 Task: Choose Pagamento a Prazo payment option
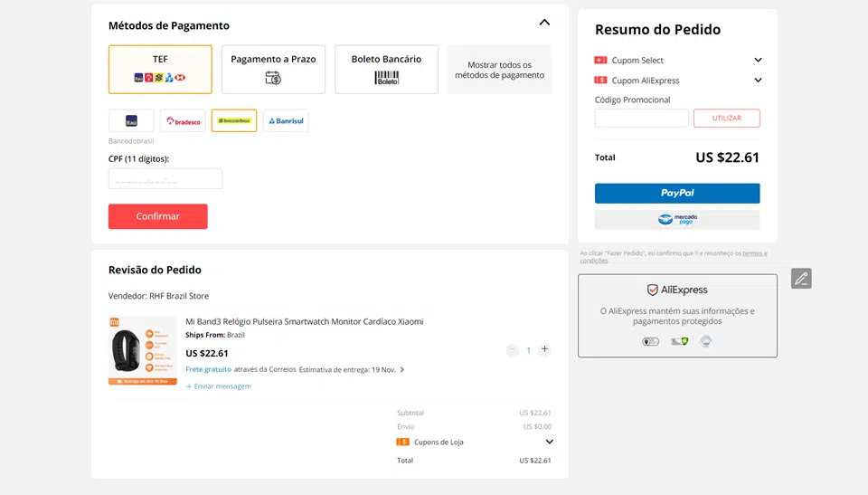[x=273, y=70]
